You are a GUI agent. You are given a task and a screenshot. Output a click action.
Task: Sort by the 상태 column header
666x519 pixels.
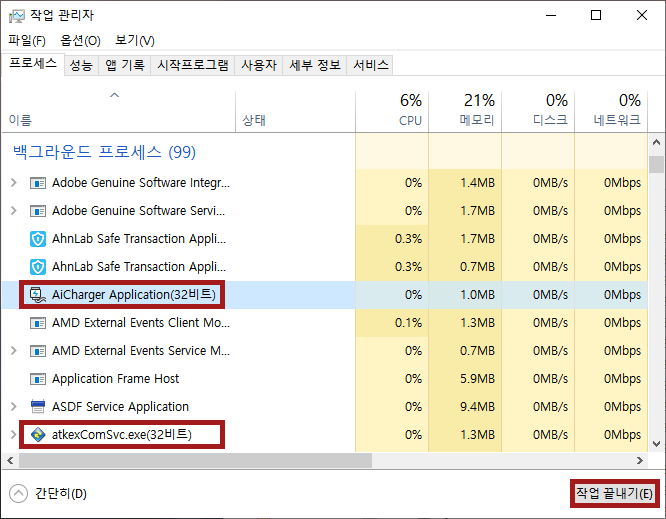[295, 112]
